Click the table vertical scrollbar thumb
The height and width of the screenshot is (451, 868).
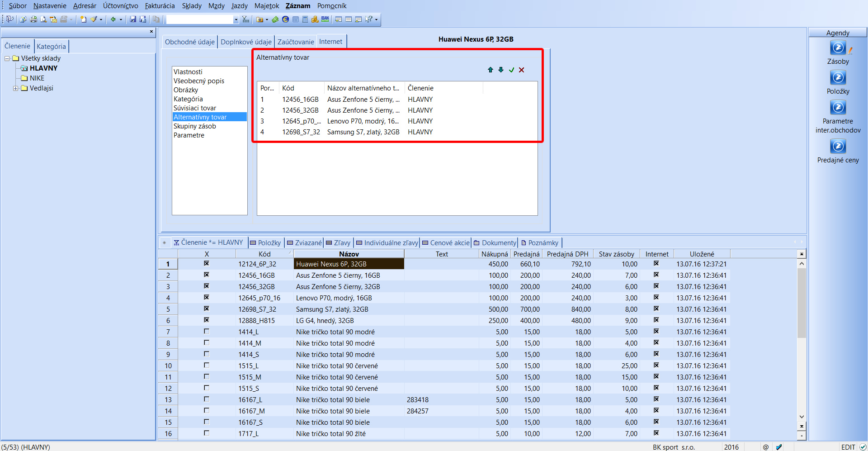tap(802, 303)
